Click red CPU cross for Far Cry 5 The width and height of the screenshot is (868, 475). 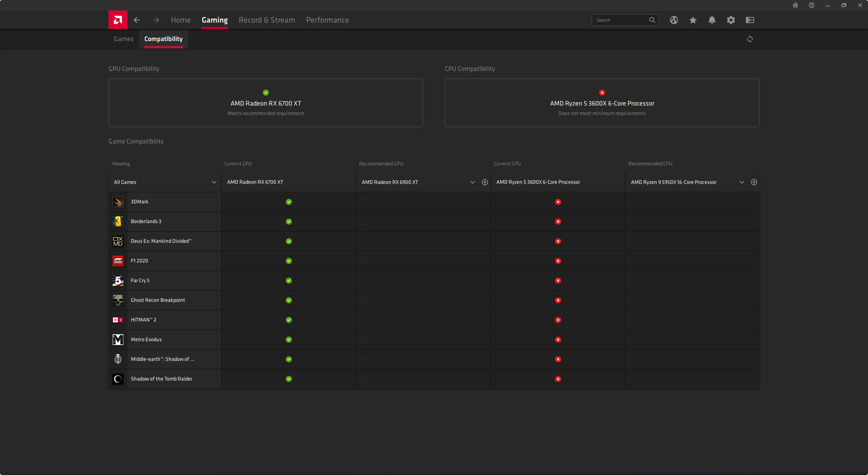[x=558, y=281]
